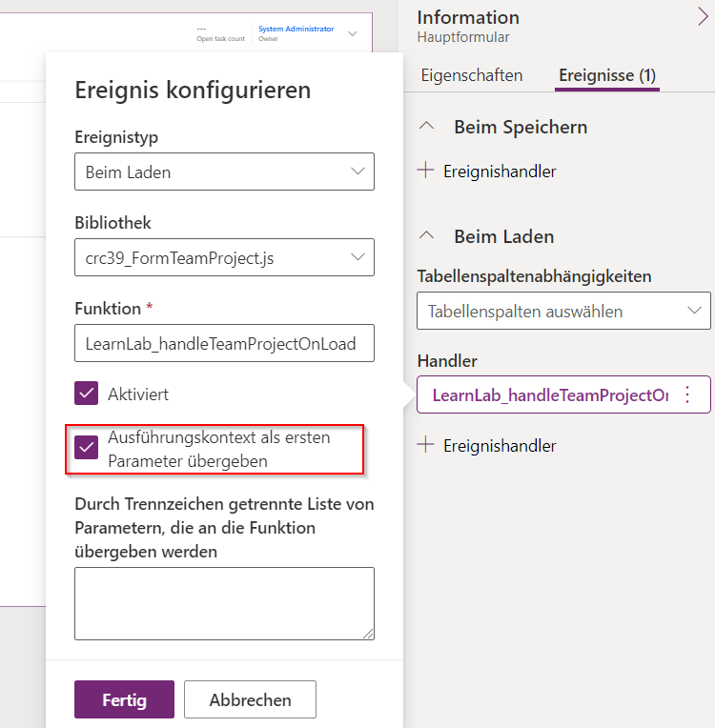Switch to the Eigenschaften tab
The image size is (715, 728).
471,75
